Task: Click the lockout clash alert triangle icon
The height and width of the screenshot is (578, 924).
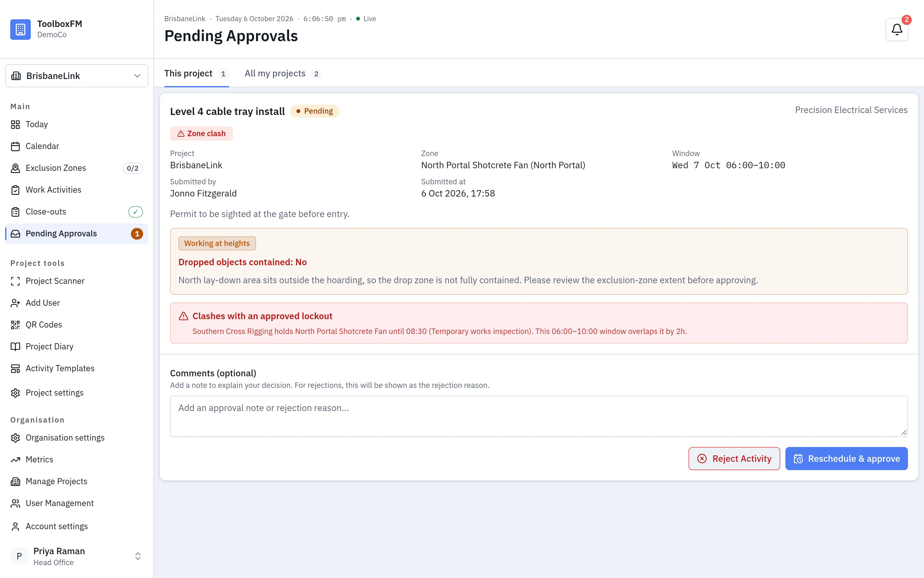Action: pyautogui.click(x=184, y=316)
